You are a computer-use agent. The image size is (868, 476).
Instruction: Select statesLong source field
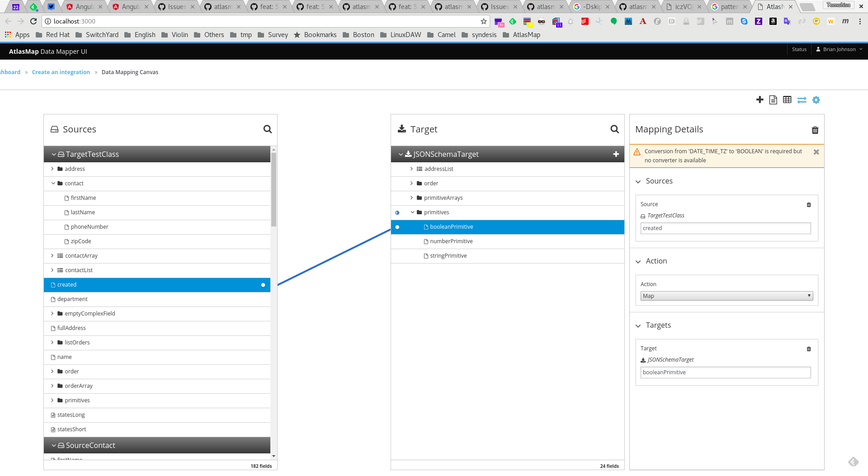157,415
